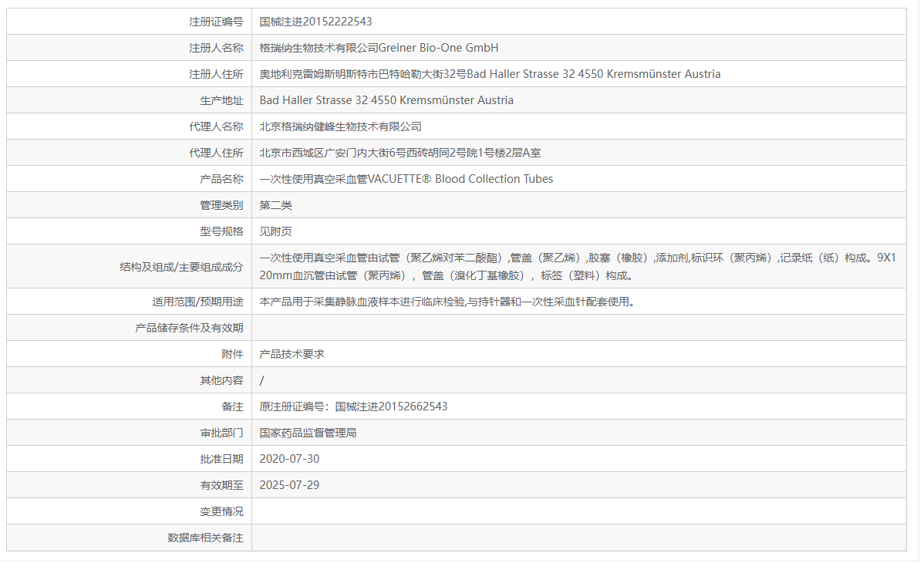
Task: Select remark 原注册证编号 国械注进20152662543
Action: [x=353, y=406]
